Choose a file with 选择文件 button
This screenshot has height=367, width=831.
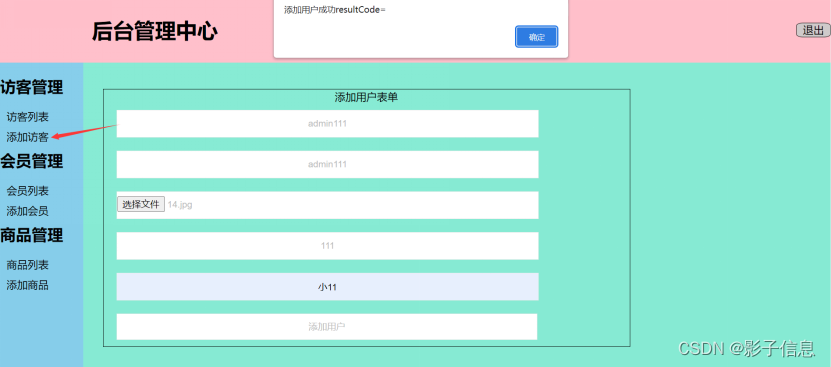(141, 205)
